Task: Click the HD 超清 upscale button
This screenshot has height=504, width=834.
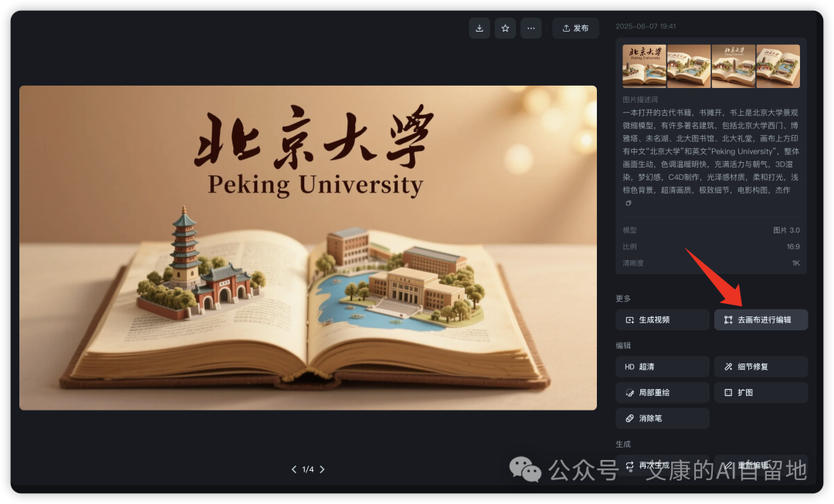Action: (663, 367)
